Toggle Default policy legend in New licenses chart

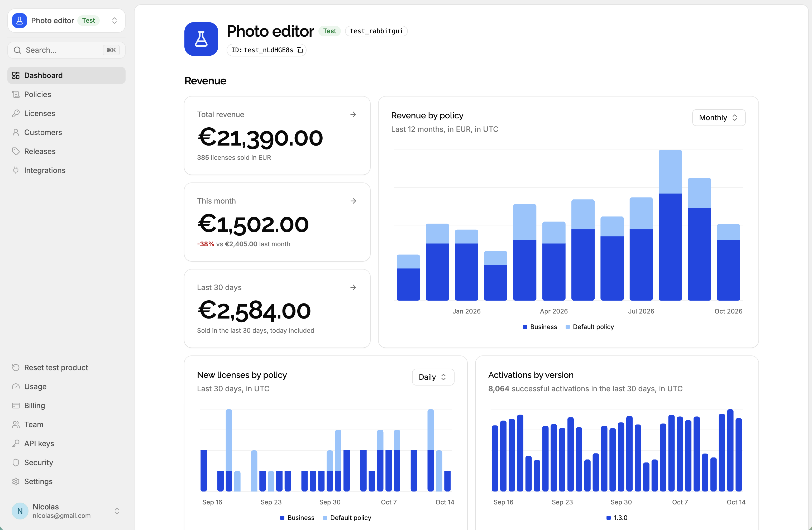(x=347, y=518)
